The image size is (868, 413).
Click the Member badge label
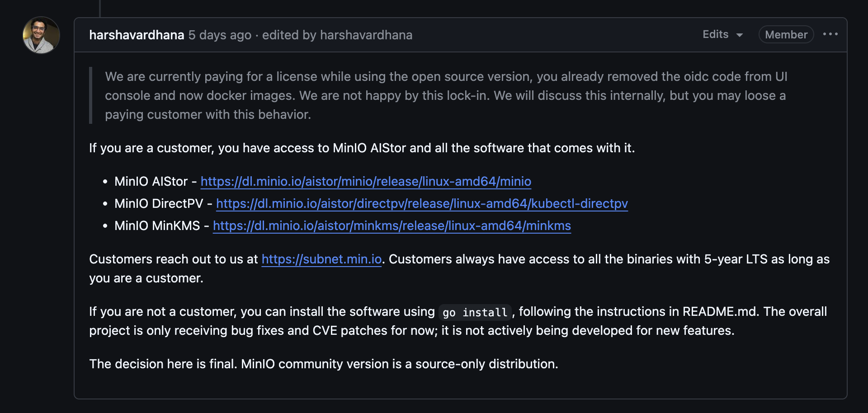pos(786,35)
